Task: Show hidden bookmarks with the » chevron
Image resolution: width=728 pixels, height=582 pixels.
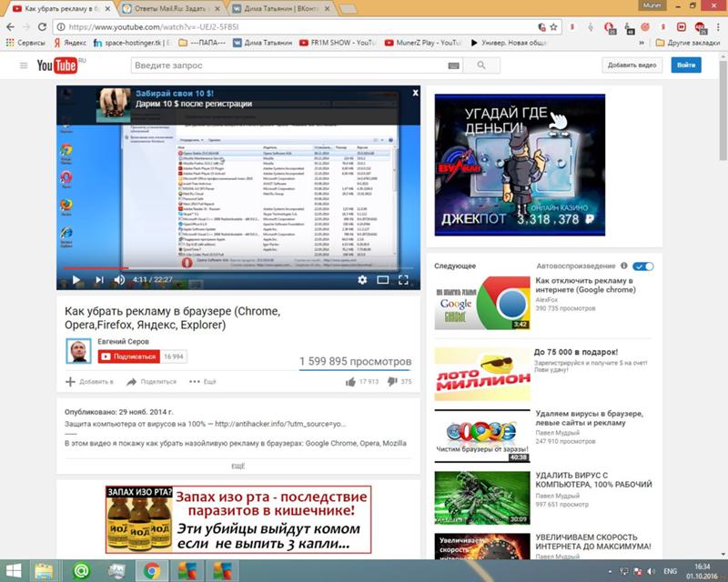Action: pos(642,43)
